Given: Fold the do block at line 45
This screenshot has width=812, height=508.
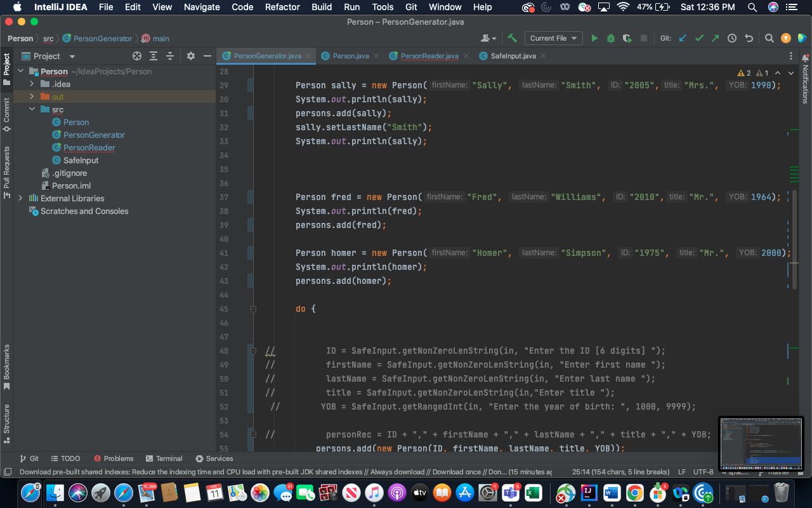Looking at the screenshot, I should tap(253, 309).
